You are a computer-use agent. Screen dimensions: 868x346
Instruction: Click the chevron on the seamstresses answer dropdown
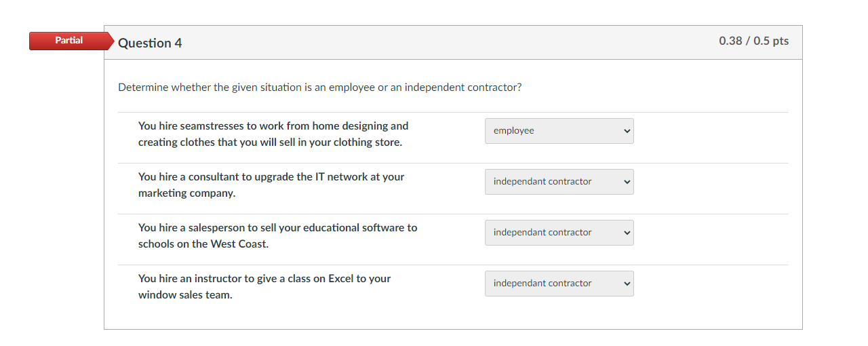627,131
